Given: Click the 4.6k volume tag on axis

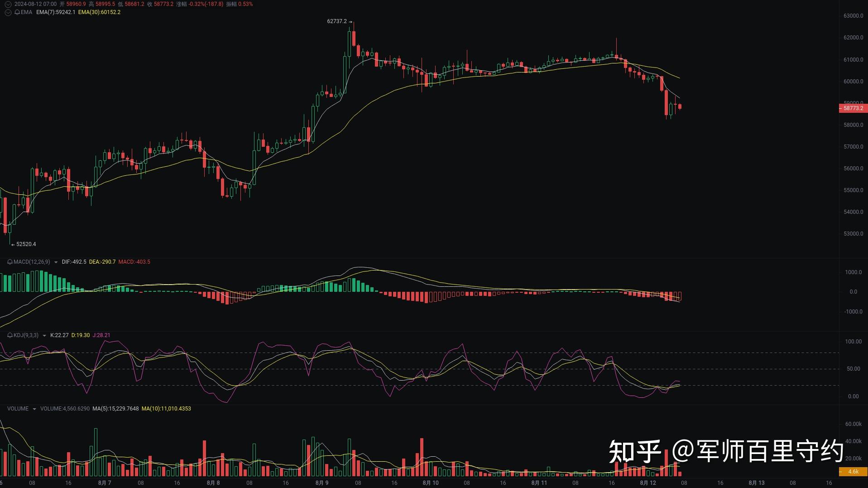Looking at the screenshot, I should tap(853, 472).
